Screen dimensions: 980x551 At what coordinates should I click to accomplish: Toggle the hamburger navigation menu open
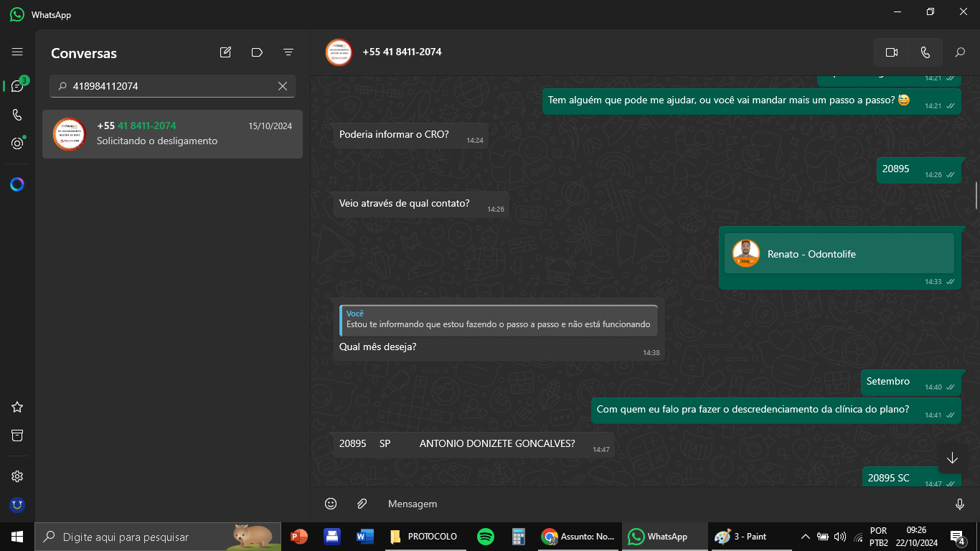tap(17, 52)
